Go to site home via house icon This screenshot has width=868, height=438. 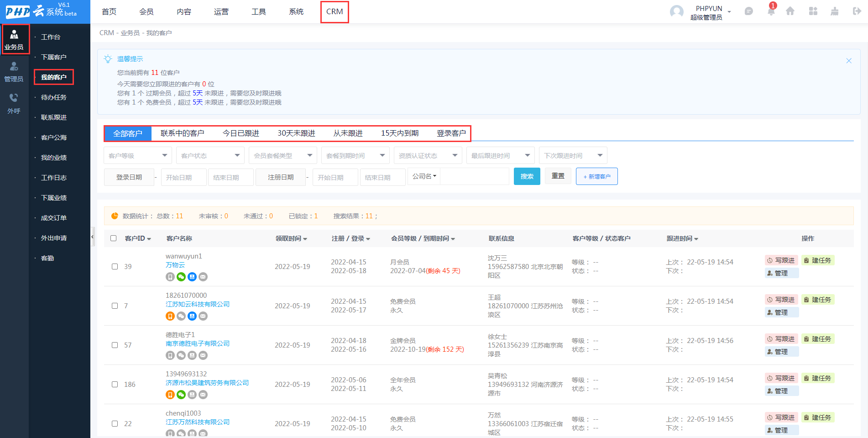tap(790, 11)
